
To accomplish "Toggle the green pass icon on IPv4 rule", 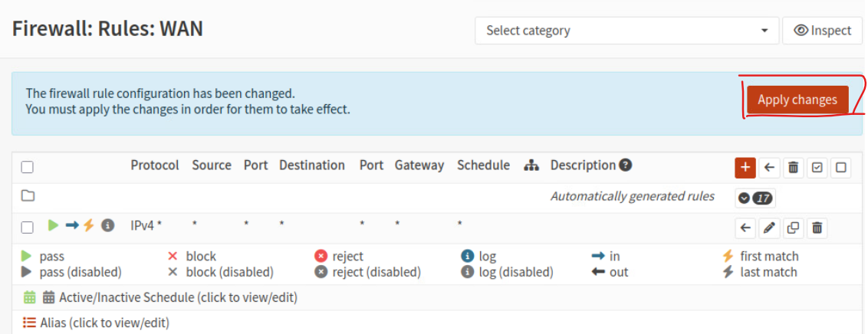I will [53, 225].
